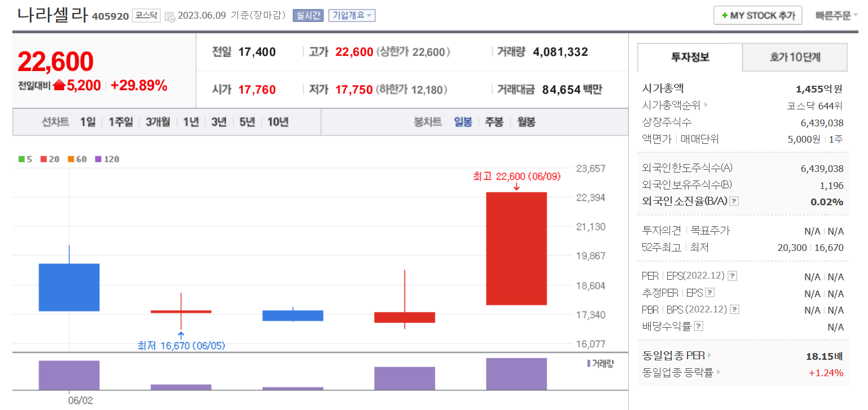Click the 06/02 volume bar
This screenshot has width=868, height=410.
point(69,375)
